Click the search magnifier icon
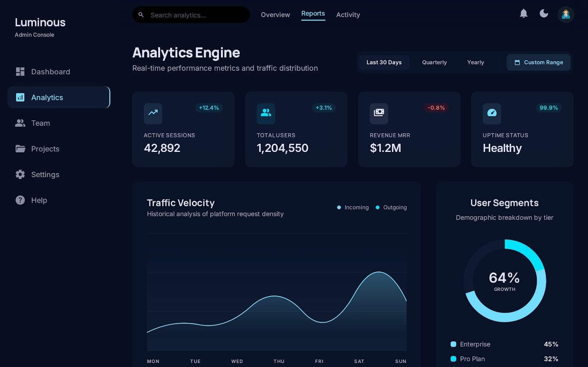The image size is (588, 367). point(141,15)
